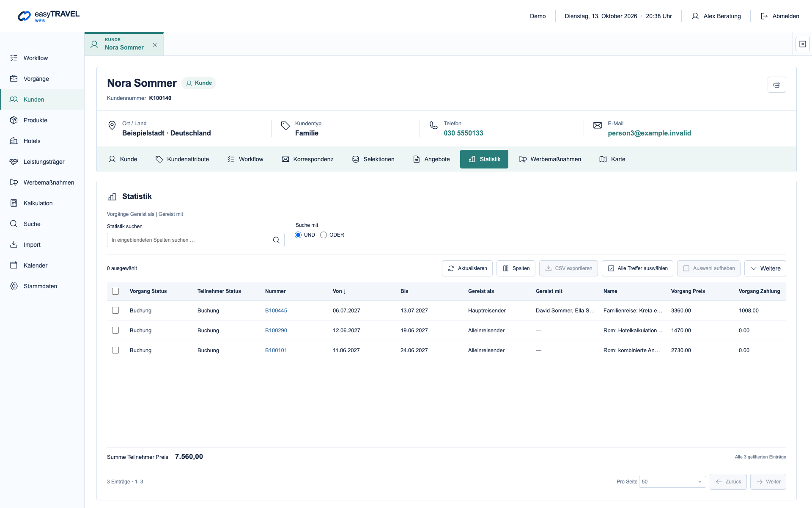Image resolution: width=812 pixels, height=508 pixels.
Task: Select the UND radio option
Action: [x=298, y=235]
